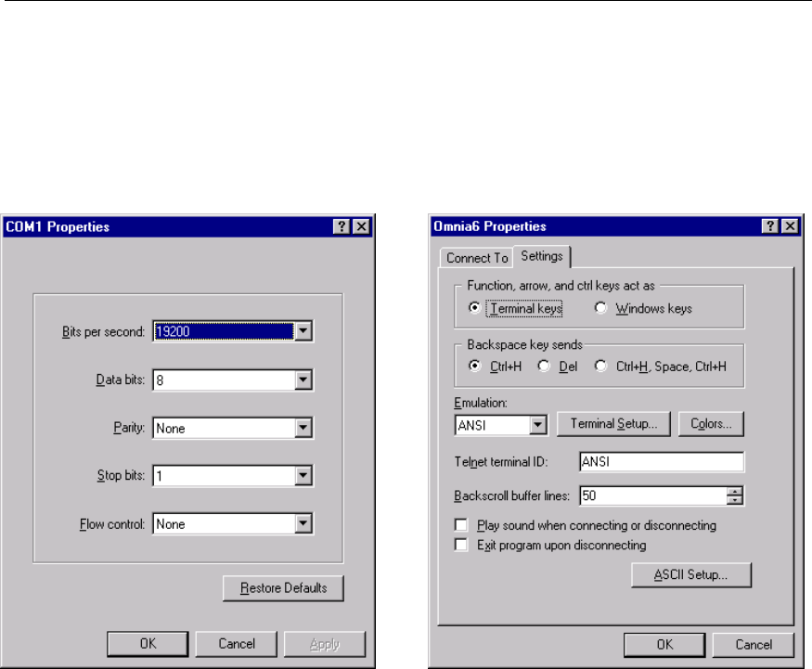This screenshot has width=812, height=669.
Task: Click the help question mark in Omnia6 Properties
Action: [770, 226]
